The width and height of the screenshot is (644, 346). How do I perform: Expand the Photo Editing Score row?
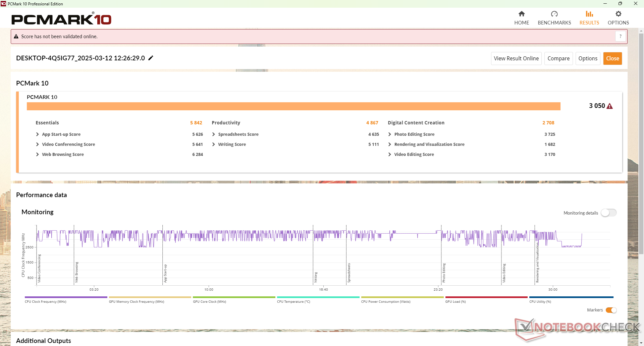click(x=390, y=134)
